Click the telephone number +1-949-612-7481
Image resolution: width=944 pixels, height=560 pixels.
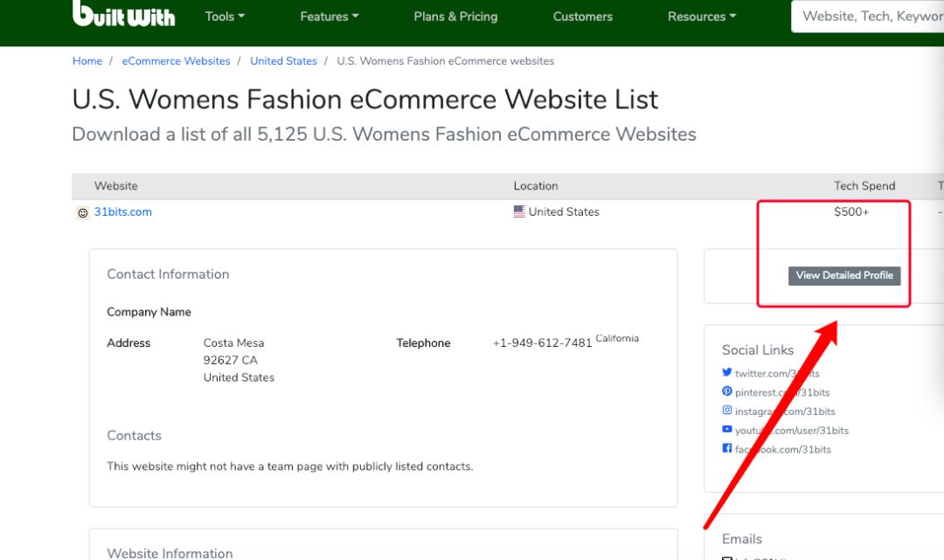[x=543, y=342]
